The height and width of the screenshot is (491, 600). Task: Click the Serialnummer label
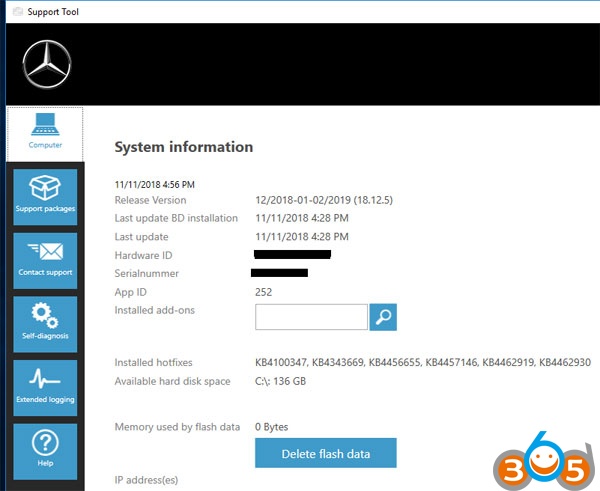147,273
